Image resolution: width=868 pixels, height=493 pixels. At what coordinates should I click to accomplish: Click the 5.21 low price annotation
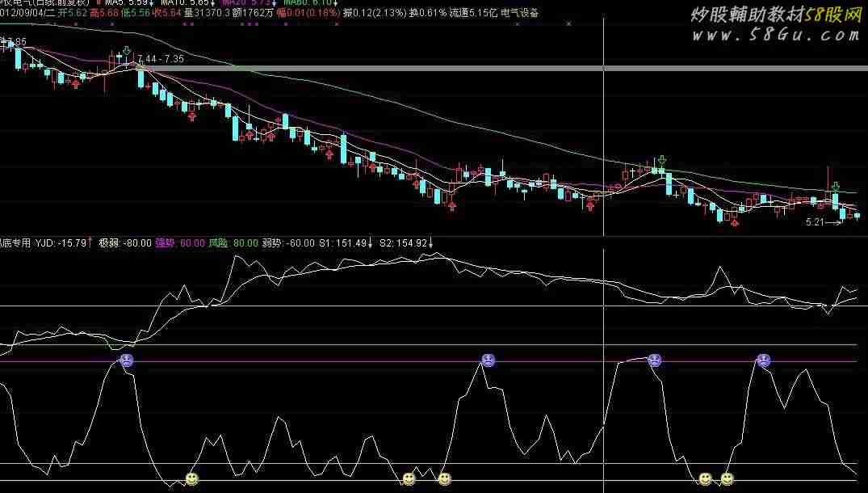pos(816,221)
